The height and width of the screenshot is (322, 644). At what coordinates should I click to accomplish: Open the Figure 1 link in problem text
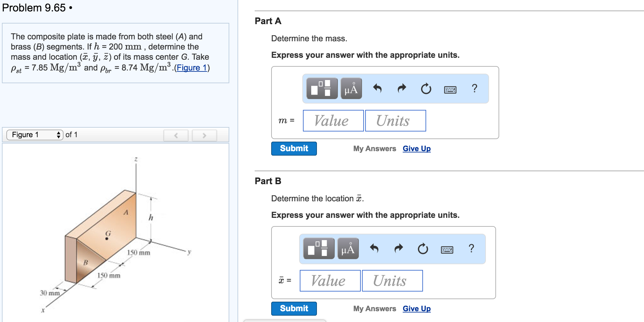pyautogui.click(x=191, y=68)
